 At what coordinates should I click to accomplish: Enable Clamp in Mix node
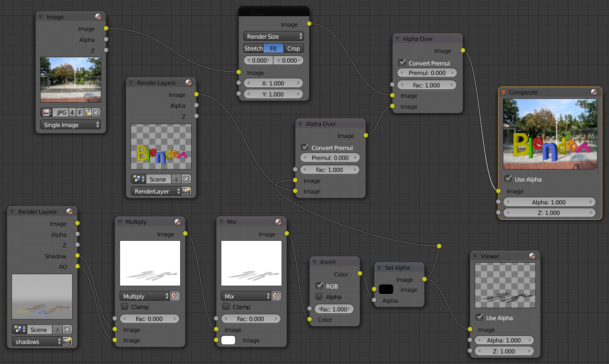(226, 307)
